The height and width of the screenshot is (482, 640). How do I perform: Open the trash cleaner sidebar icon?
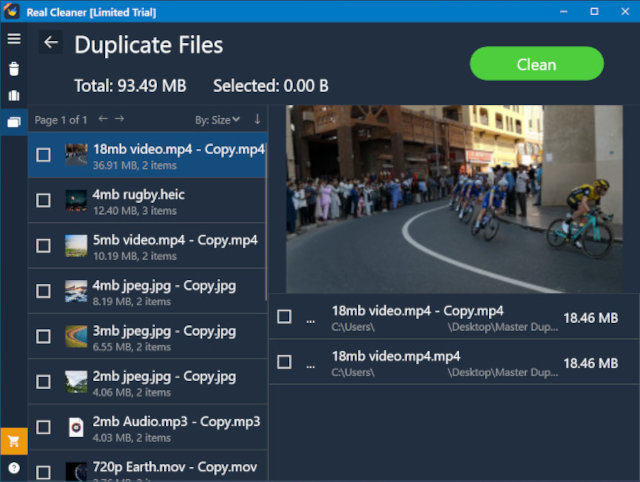click(14, 69)
